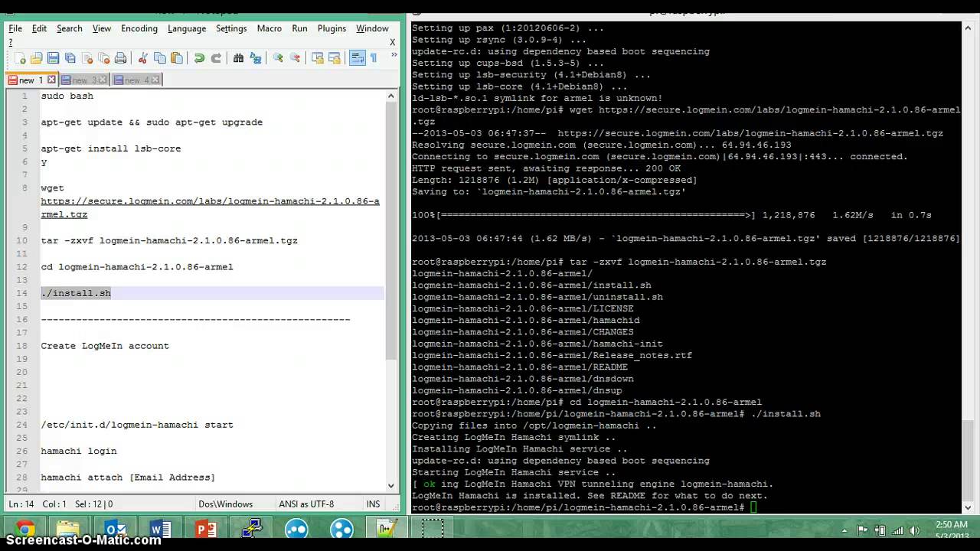Open the Macro menu

coord(269,28)
